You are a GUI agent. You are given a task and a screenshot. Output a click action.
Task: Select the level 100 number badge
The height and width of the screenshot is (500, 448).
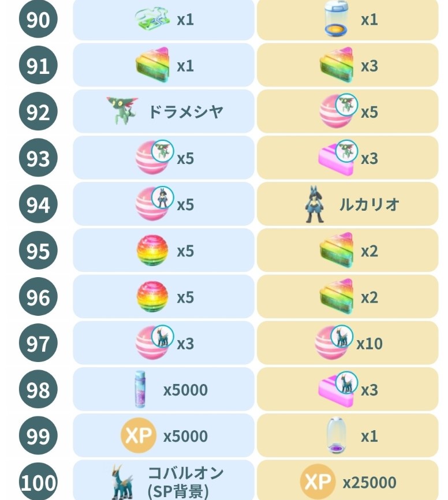[x=38, y=482]
